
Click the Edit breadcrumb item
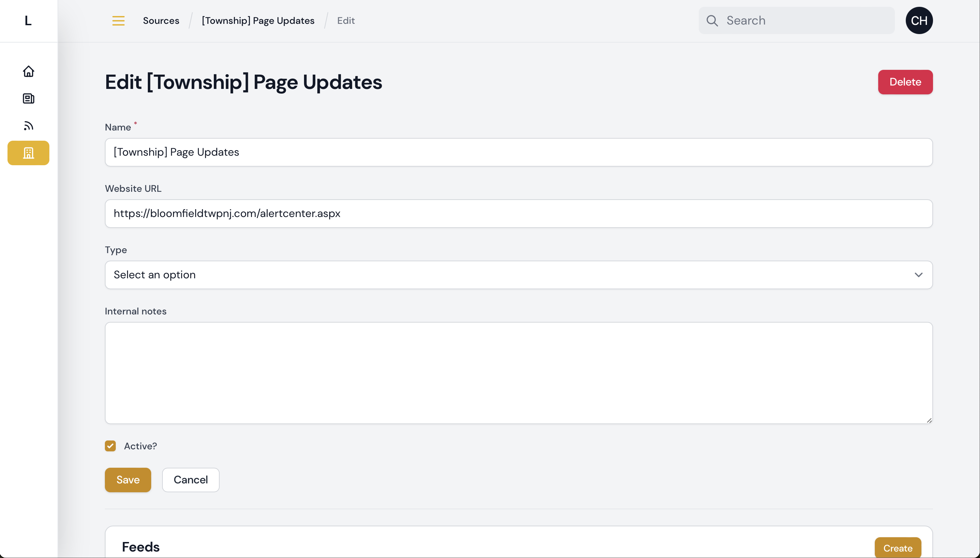coord(345,21)
